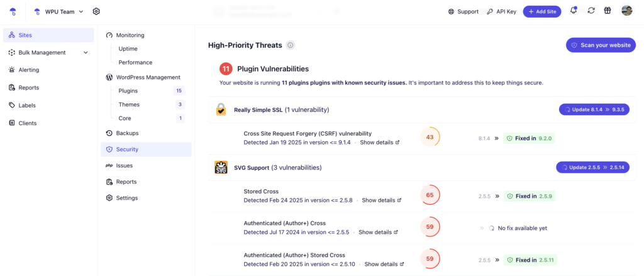Image resolution: width=644 pixels, height=276 pixels.
Task: Click the Monitoring gauge icon
Action: click(109, 35)
